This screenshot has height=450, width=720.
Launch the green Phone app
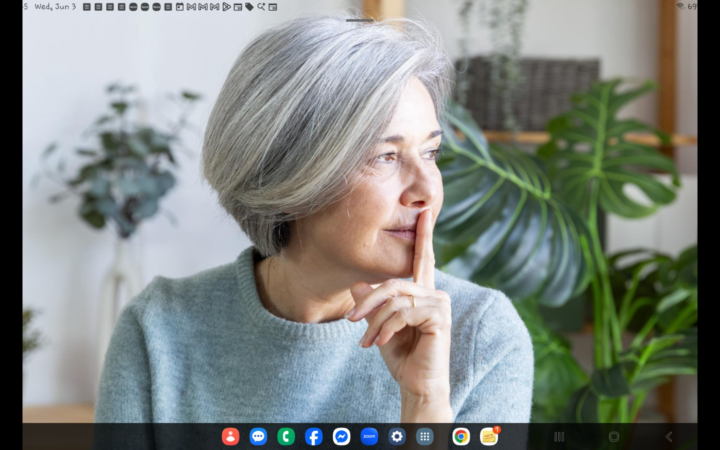286,436
